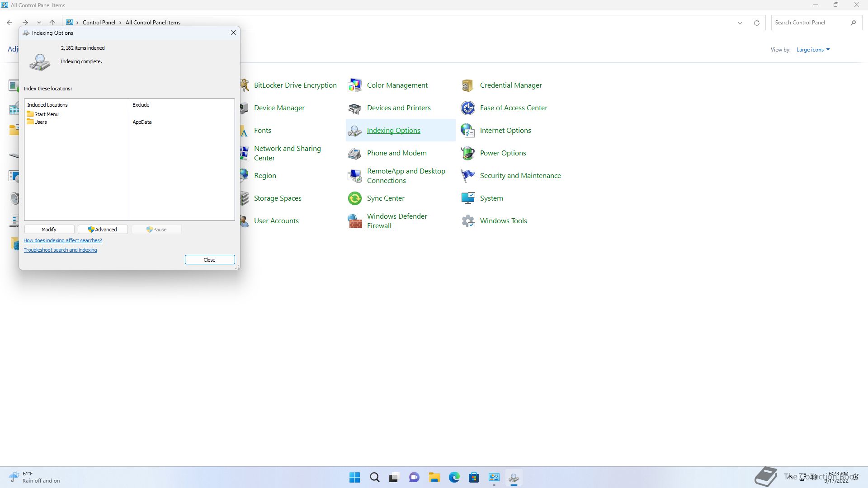Viewport: 868px width, 488px height.
Task: Open the Internet Options globe icon
Action: 468,130
